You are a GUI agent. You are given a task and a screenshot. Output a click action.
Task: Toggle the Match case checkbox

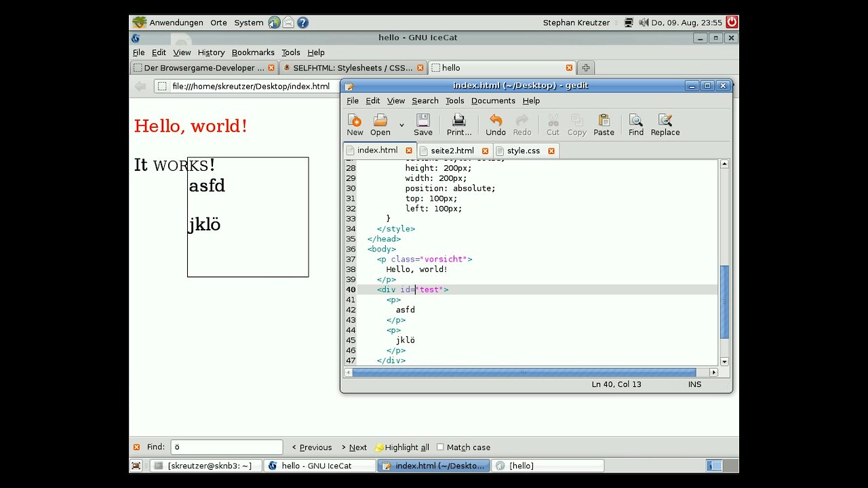point(440,447)
